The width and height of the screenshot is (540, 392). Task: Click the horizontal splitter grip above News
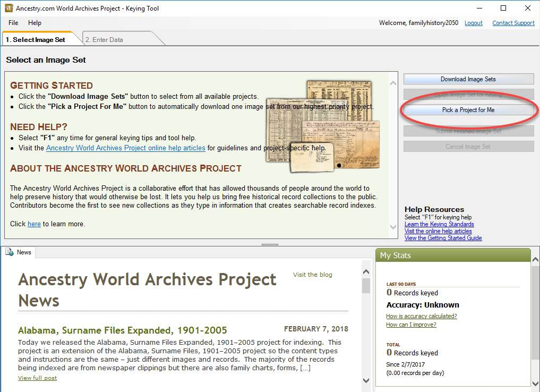(270, 244)
